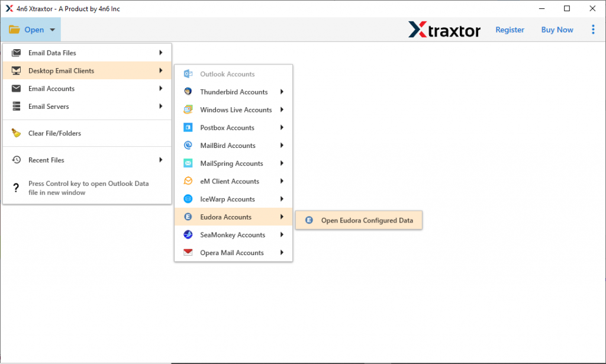Click the SeaMonkey Accounts icon
606x364 pixels.
[188, 234]
